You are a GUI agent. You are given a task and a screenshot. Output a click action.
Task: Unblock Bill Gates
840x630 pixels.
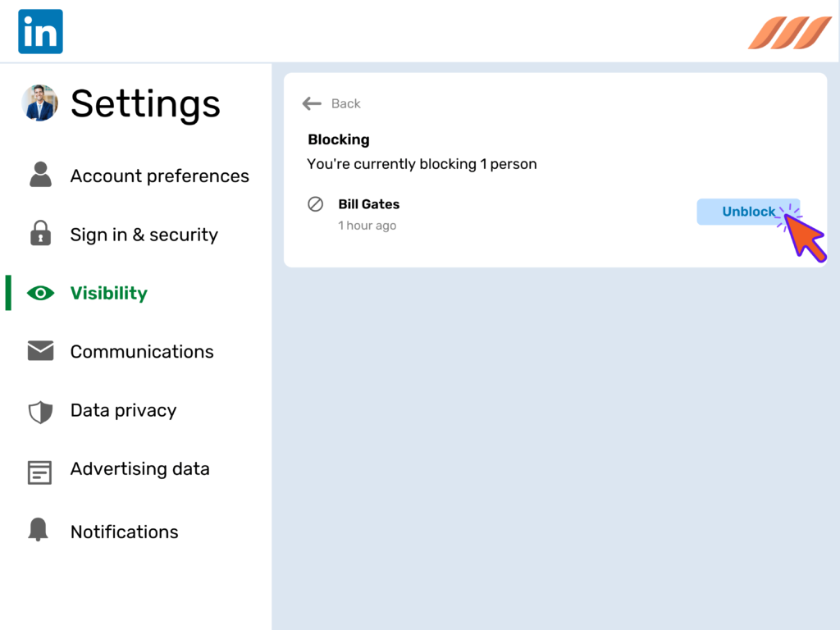747,212
